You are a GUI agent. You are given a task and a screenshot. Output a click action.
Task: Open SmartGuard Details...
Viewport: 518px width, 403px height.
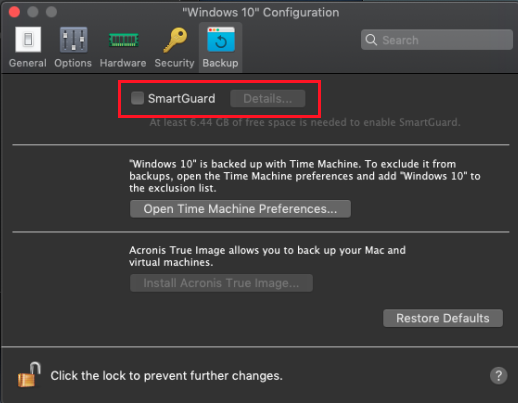[x=268, y=99]
